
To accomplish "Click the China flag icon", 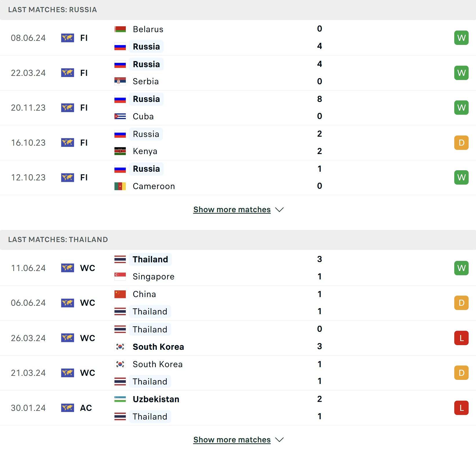I will coord(120,294).
